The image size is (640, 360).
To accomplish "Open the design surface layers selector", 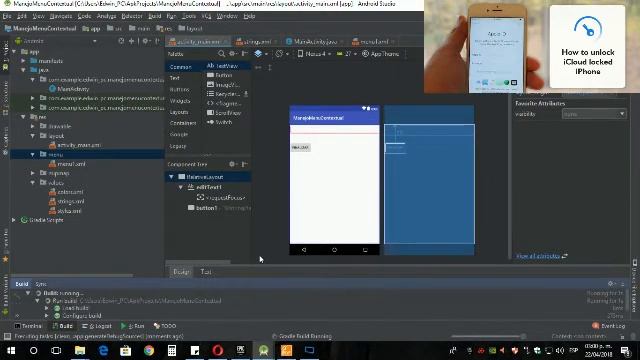I will pos(260,53).
